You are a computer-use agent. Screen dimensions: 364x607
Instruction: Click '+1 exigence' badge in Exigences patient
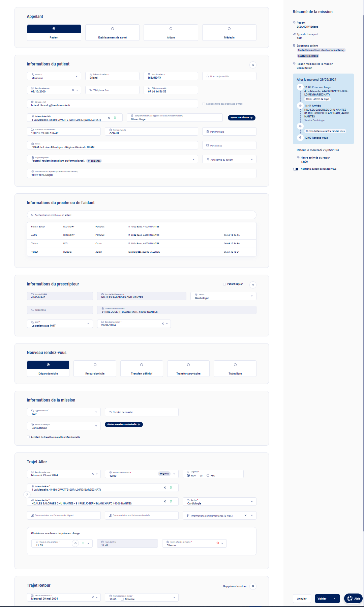pyautogui.click(x=94, y=161)
